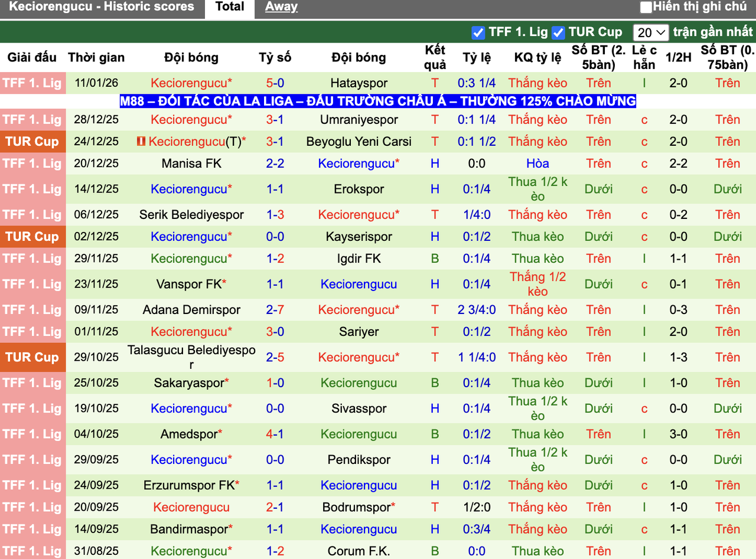Click the 0:3 1/4 odds in Hatayspor row
This screenshot has width=756, height=559.
click(x=477, y=83)
